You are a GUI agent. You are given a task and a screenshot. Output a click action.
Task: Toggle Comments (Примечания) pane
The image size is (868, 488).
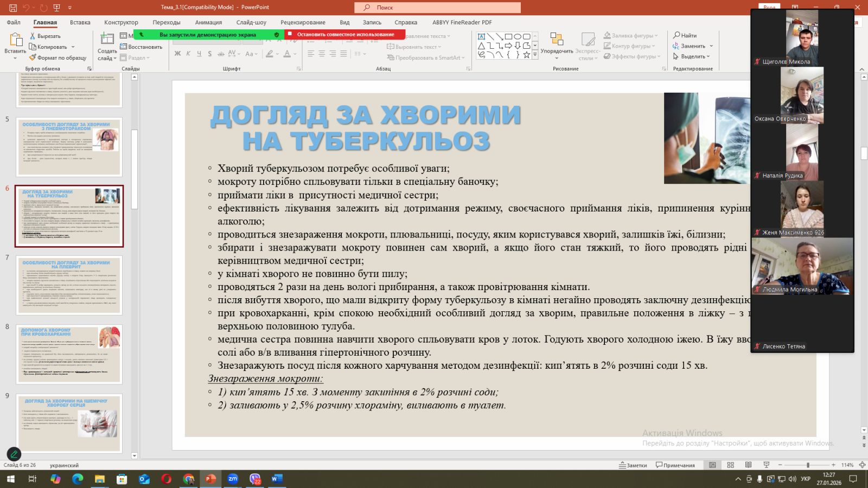click(x=675, y=465)
